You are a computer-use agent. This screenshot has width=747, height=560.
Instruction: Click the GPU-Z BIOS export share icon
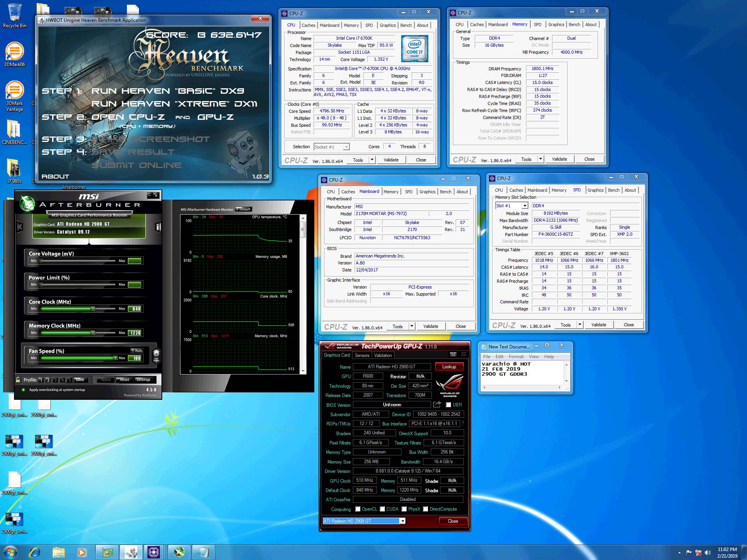437,404
